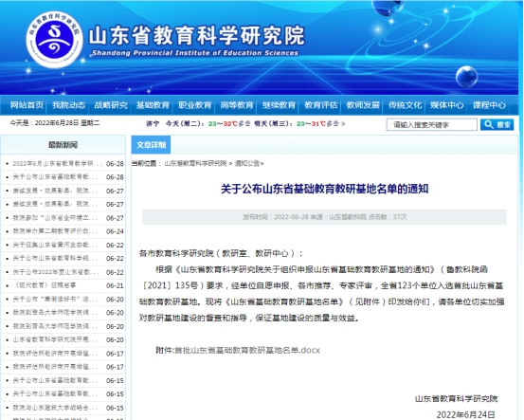Click the 通知公告 breadcrumb link
Image resolution: width=524 pixels, height=420 pixels.
(x=247, y=163)
